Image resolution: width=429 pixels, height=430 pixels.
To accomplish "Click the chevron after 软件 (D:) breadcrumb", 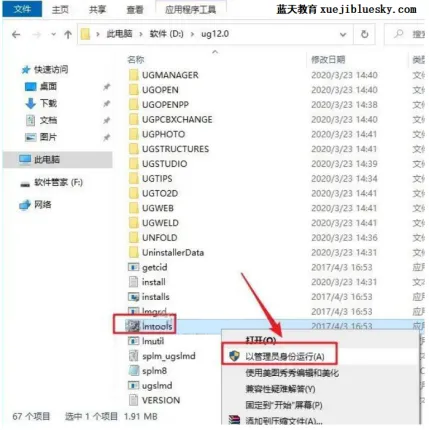I will 192,34.
